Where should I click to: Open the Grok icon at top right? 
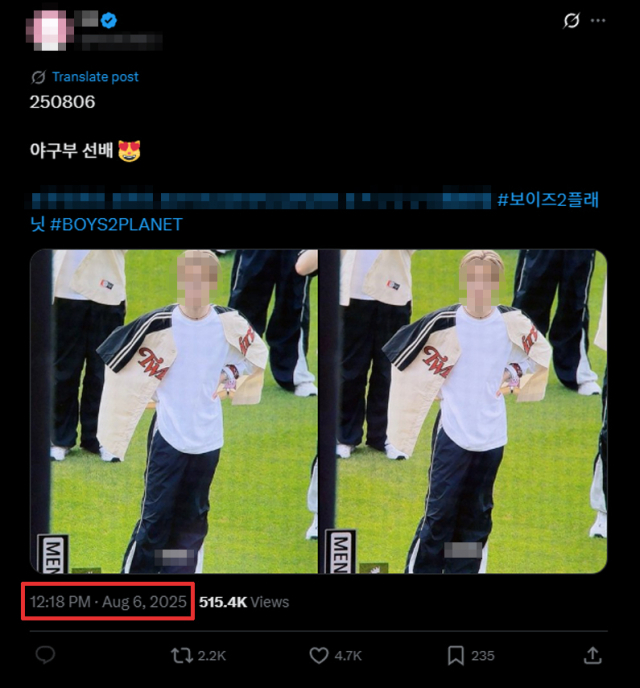point(571,21)
